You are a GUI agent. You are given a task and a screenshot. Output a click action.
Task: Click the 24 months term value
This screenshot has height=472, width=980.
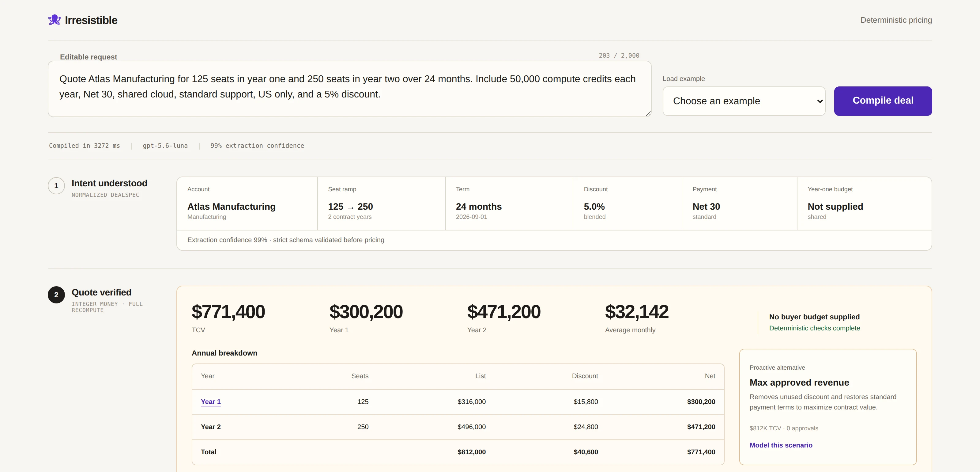point(479,206)
